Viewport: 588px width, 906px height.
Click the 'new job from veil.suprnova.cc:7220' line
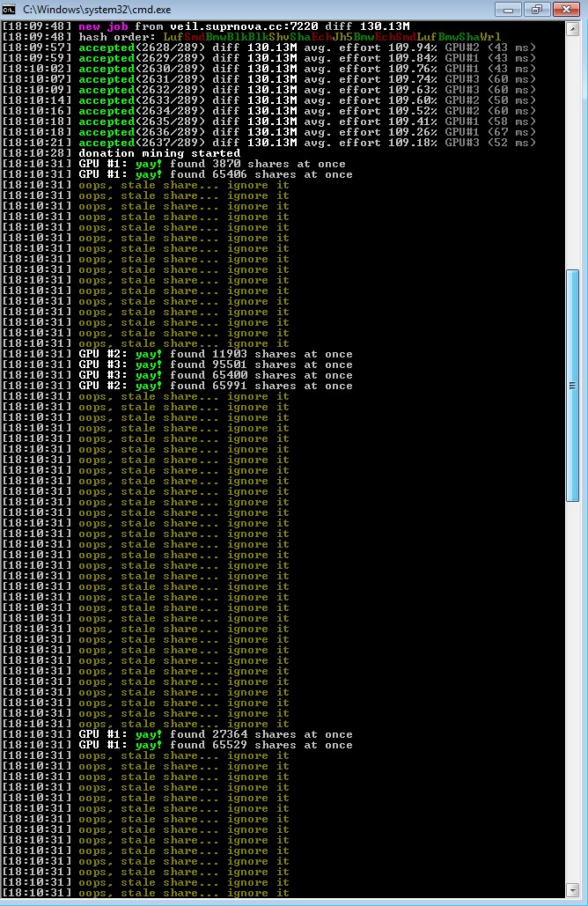tap(206, 26)
